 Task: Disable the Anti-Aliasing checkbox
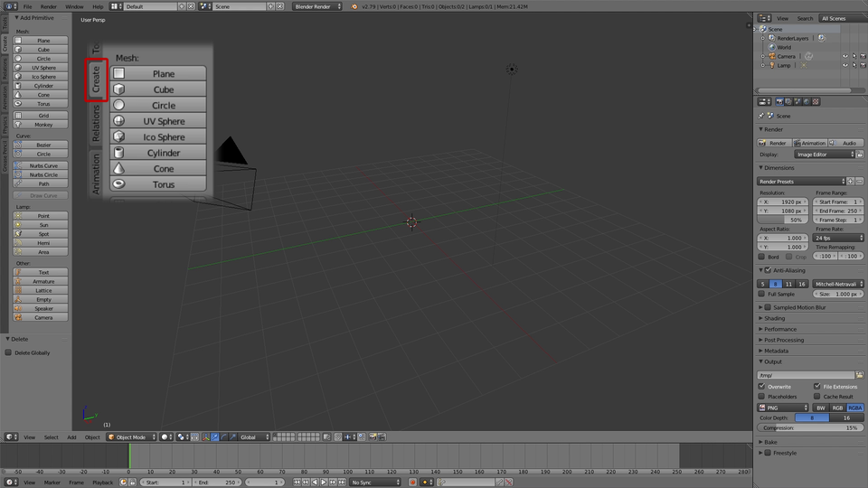coord(769,270)
